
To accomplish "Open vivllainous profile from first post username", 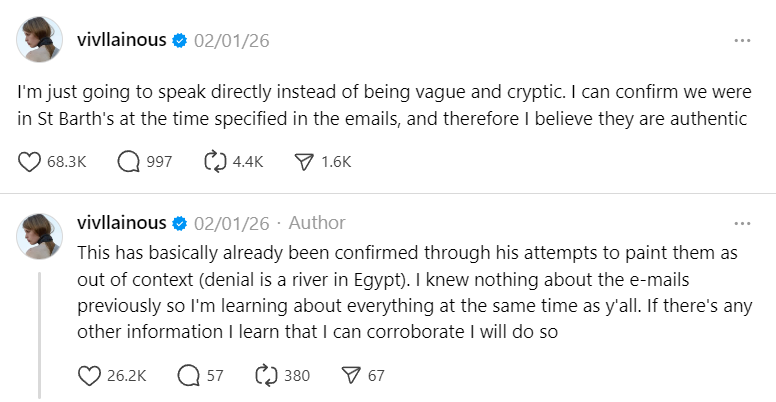I will 120,41.
